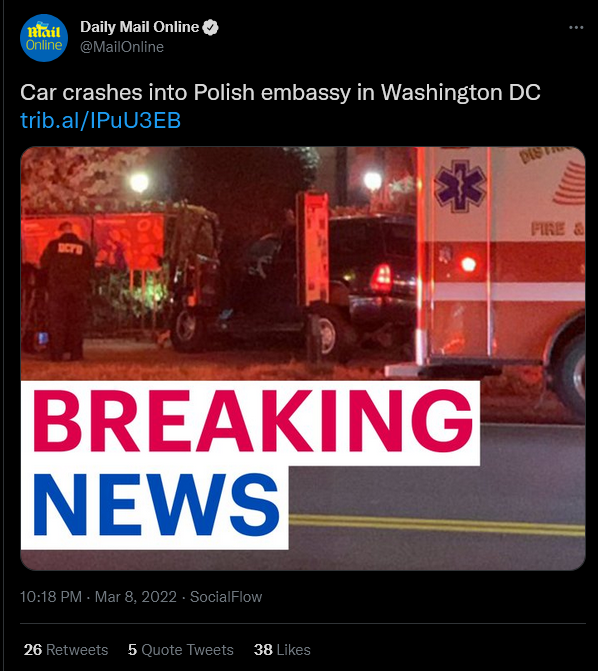This screenshot has width=598, height=671.
Task: Open the @MailOnline handle link
Action: (x=122, y=47)
